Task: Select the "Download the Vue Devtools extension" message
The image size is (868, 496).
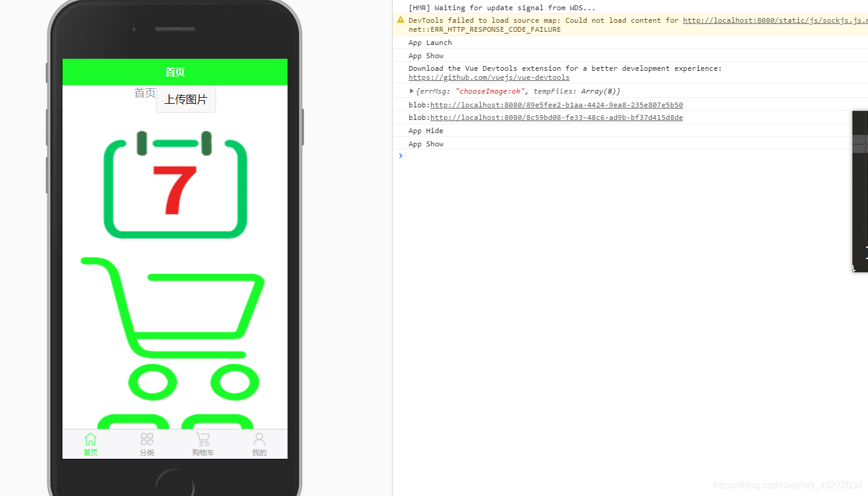Action: click(565, 68)
